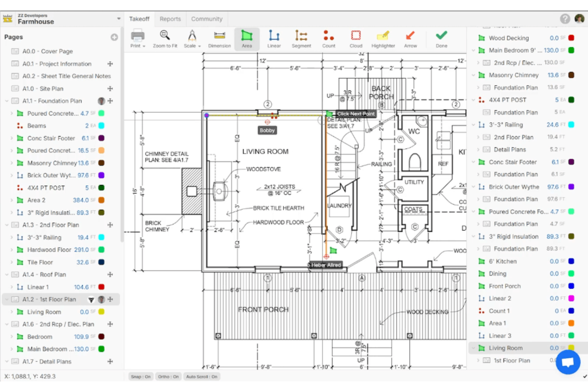Collapse Masonry Chimney group in right panel
Screen dimensions: 588x392
point(473,75)
